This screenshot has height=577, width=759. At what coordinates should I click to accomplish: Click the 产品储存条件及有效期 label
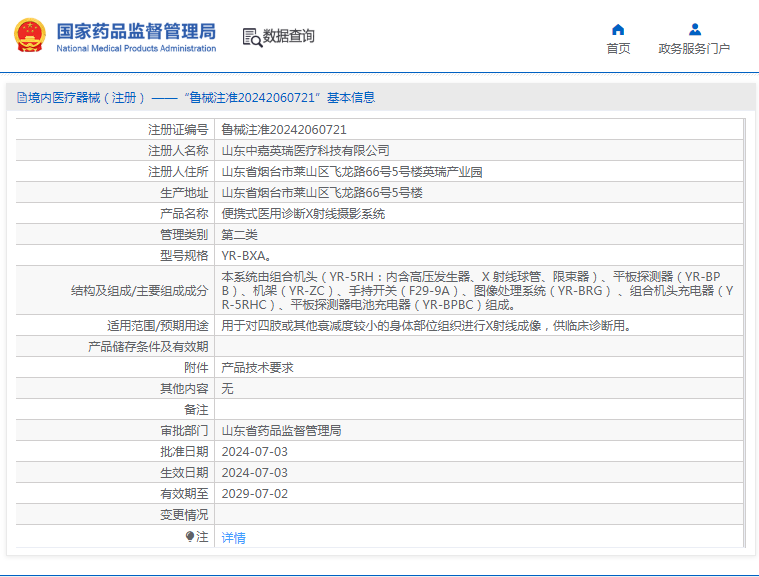148,347
